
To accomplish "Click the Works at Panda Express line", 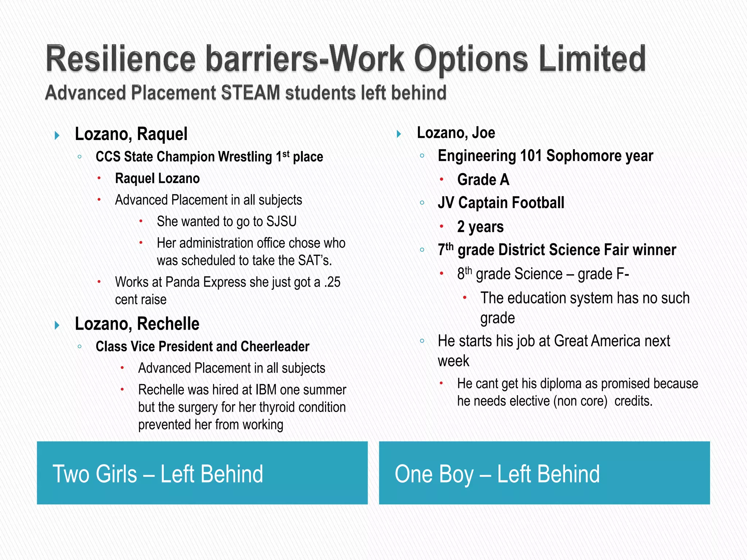I will [x=228, y=291].
